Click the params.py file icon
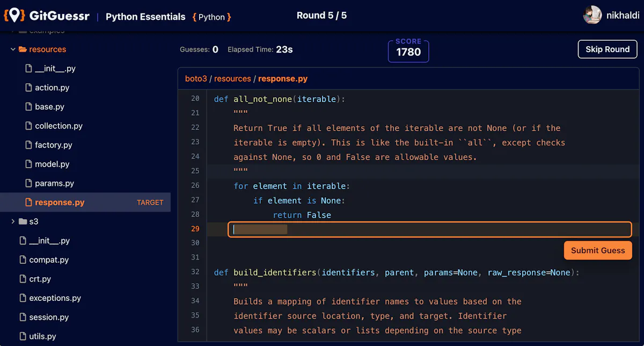Screen dimensions: 644x346 [30, 183]
